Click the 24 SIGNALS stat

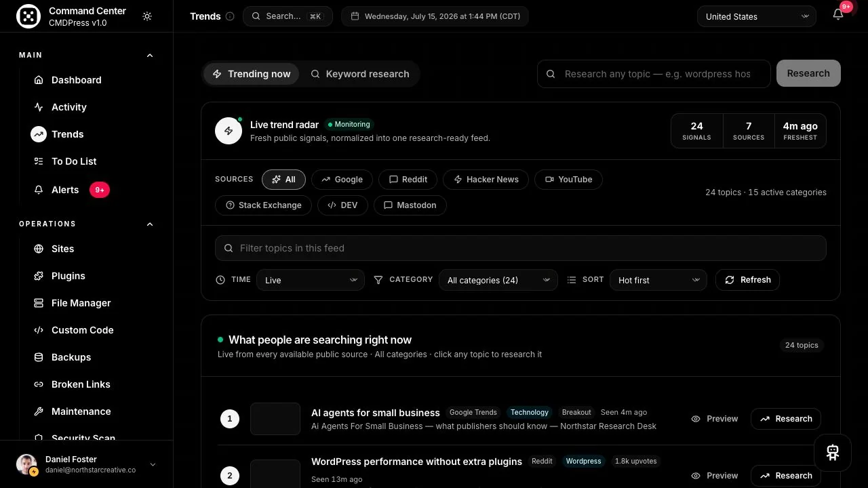tap(696, 131)
